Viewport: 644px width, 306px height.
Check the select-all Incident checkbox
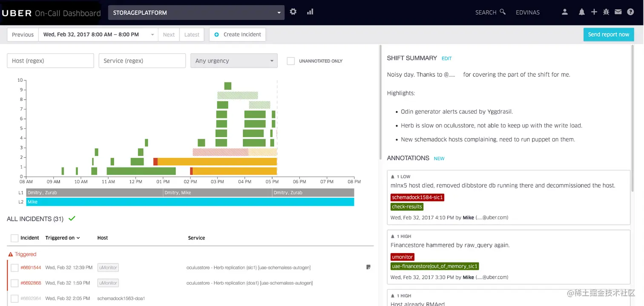point(14,238)
